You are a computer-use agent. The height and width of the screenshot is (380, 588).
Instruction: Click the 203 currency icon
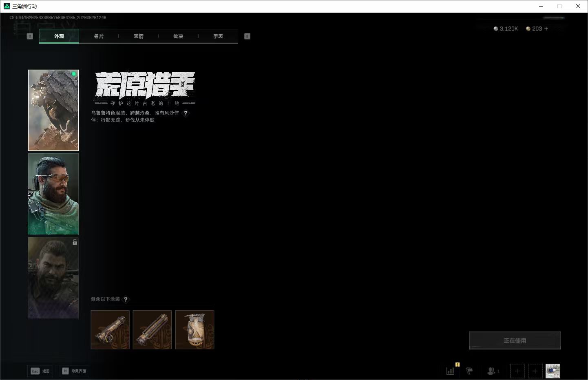tap(528, 29)
